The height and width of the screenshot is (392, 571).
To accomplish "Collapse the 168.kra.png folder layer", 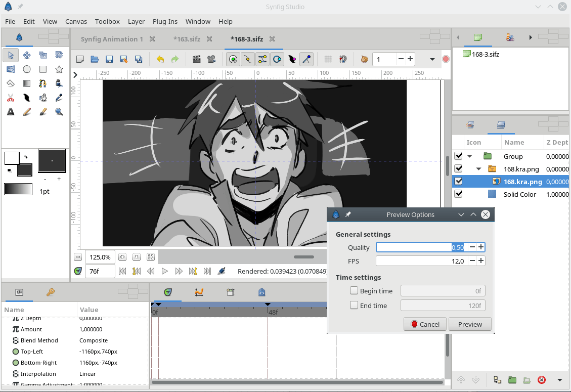I will click(x=478, y=169).
